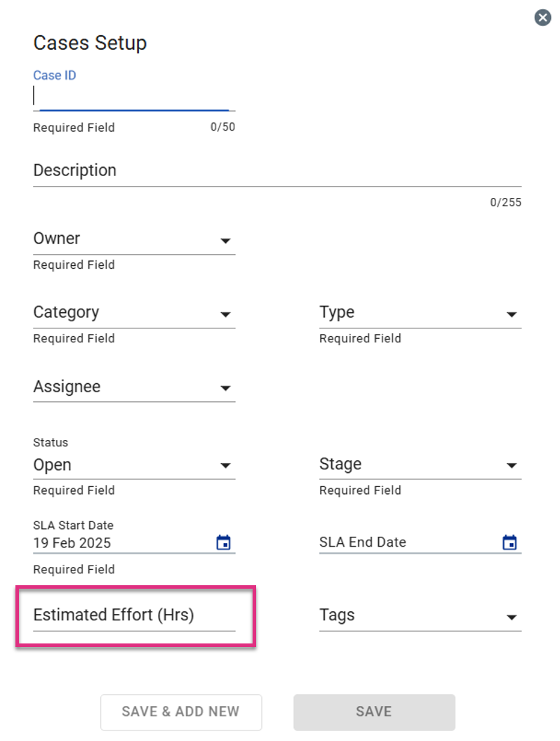Click the SAVE button
Image resolution: width=560 pixels, height=741 pixels.
point(374,712)
